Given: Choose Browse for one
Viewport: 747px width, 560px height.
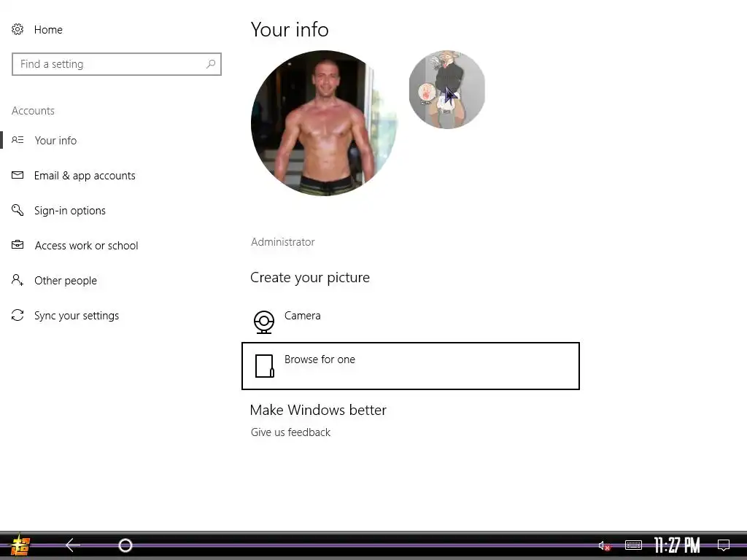Looking at the screenshot, I should [411, 366].
